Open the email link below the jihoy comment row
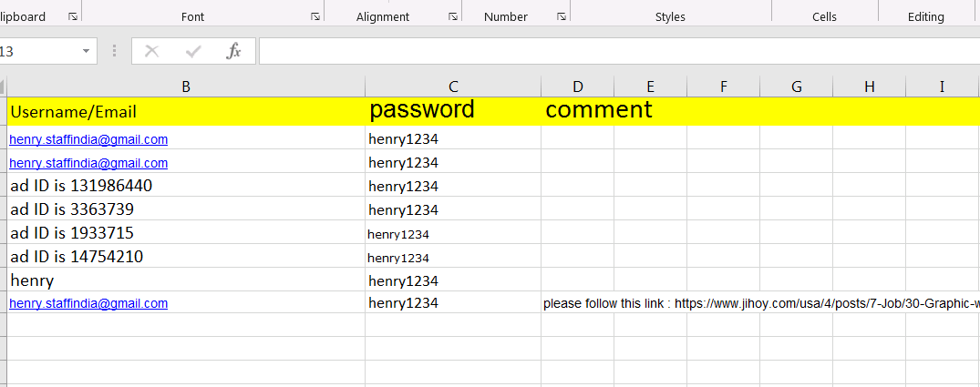Viewport: 980px width, 387px height. click(x=88, y=303)
